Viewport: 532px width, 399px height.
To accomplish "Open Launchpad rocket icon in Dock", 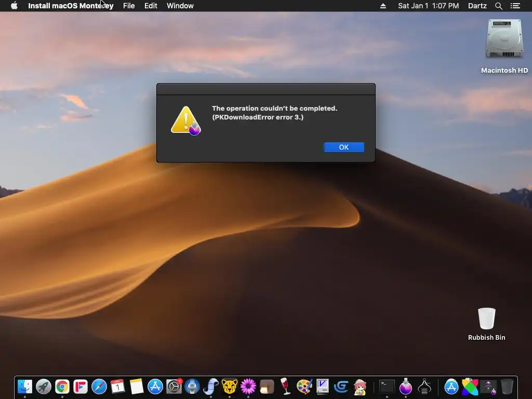I will coord(44,387).
